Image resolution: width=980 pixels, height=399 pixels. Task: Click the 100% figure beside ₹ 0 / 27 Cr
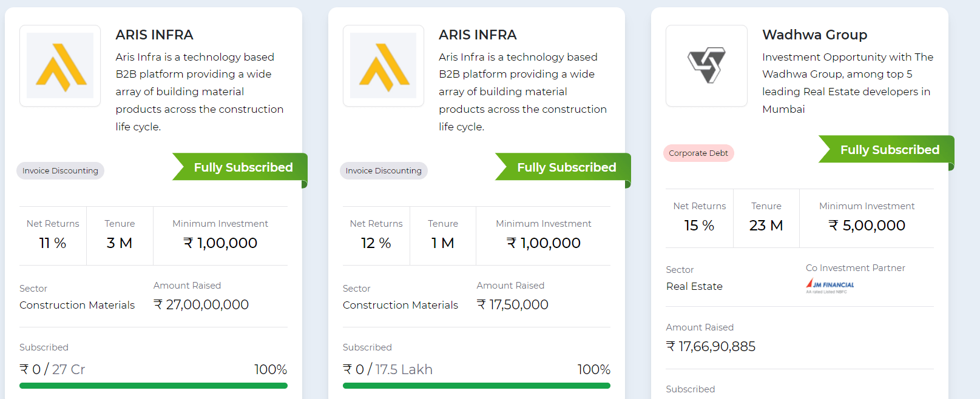(271, 370)
